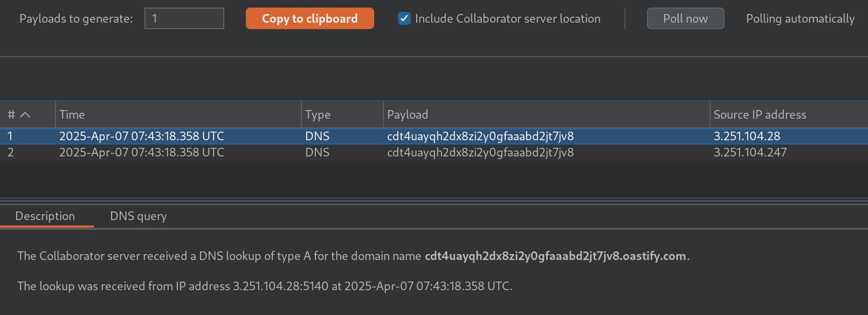Click the DNS type cell in row 2
Viewport: 868px width, 315px height.
pos(317,153)
